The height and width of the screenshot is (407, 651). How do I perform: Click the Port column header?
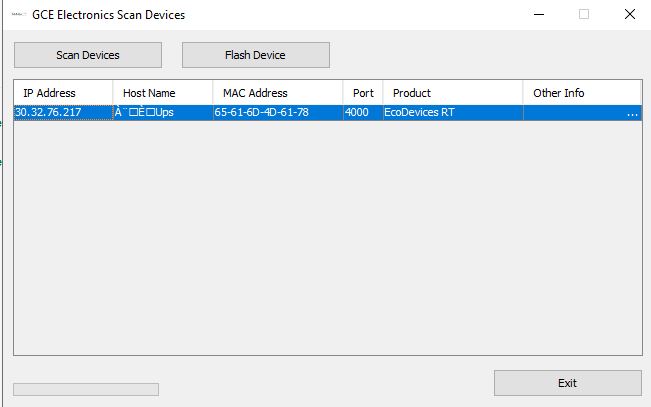point(362,93)
